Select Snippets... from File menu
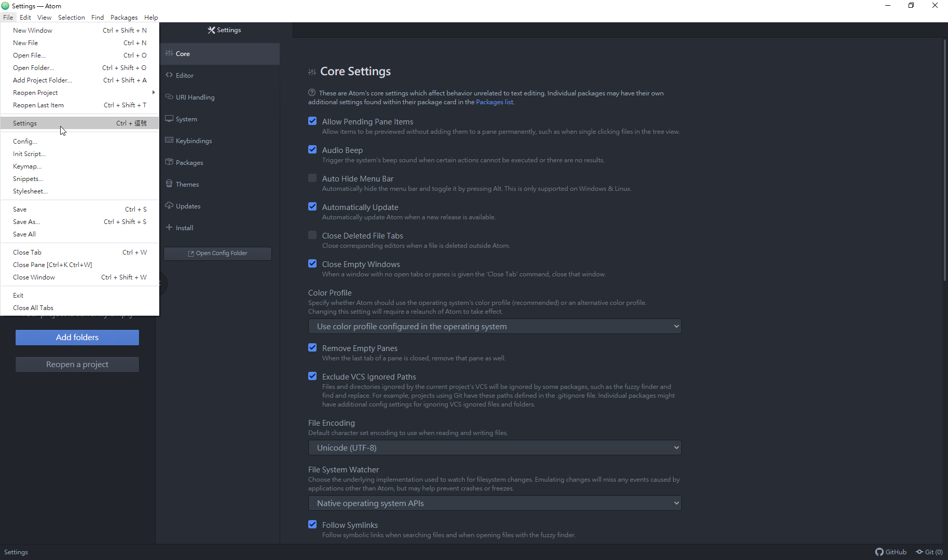 pos(79,178)
